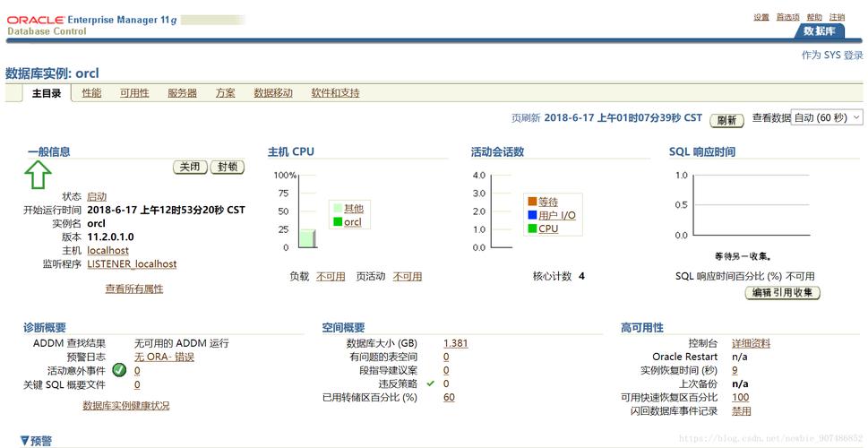Select the top-right 数据库 tab
This screenshot has height=448, width=868.
(820, 31)
